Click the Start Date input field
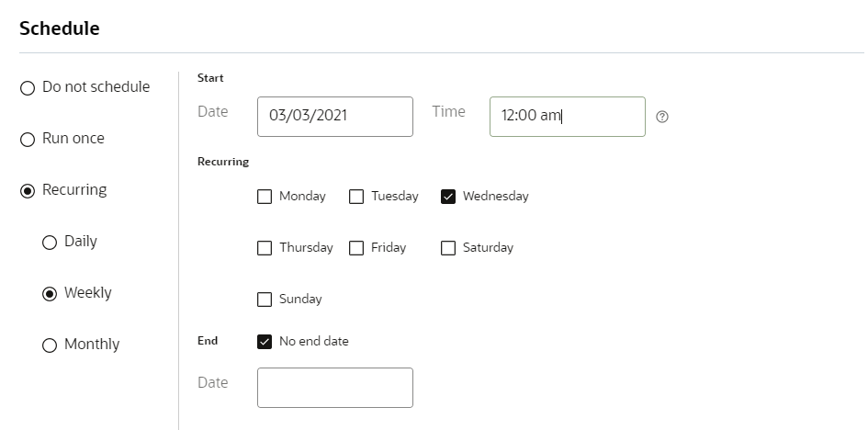 pos(334,117)
